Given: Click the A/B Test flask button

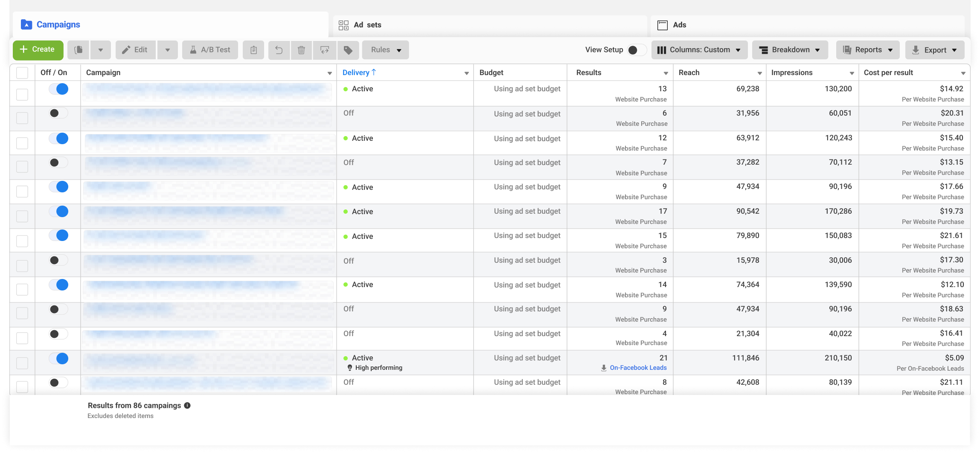Looking at the screenshot, I should click(x=210, y=50).
